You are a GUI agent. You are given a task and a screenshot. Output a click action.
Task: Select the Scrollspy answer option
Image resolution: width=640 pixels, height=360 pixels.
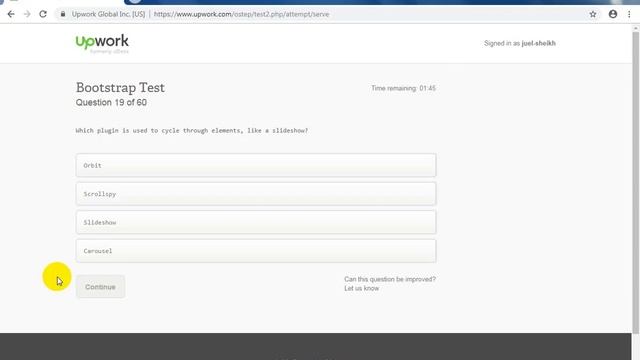[256, 194]
